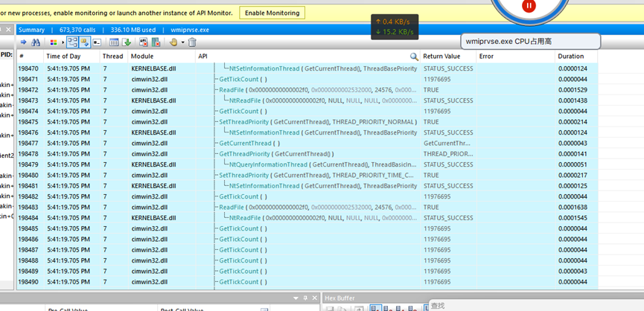644x311 pixels.
Task: Click the duration 0.0001529 cell
Action: click(573, 90)
